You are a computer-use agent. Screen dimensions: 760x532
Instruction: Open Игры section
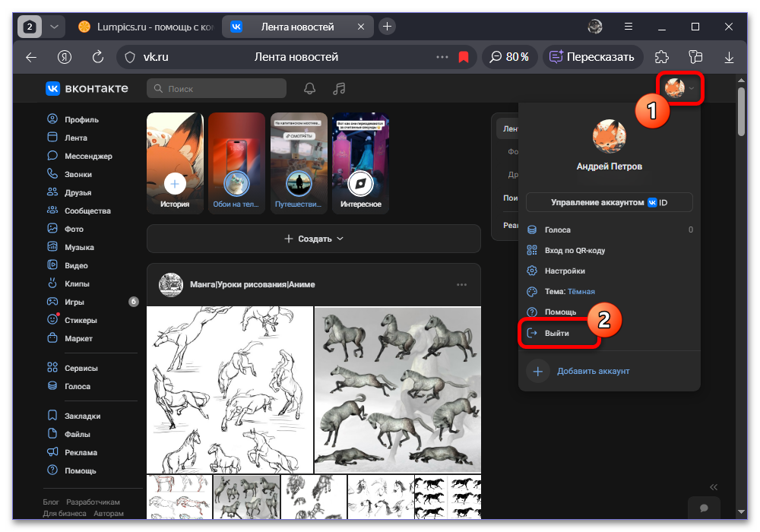[92, 302]
